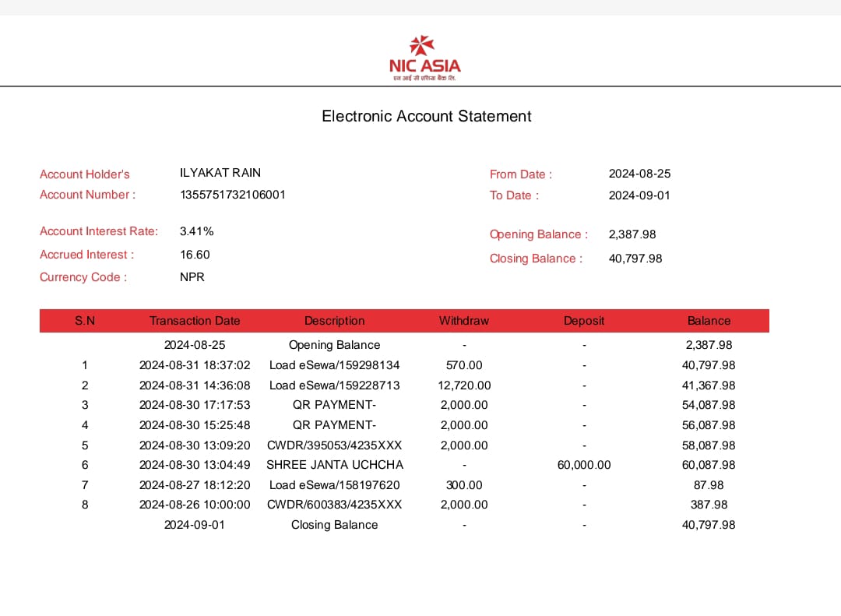Select the Load eSewa/159298134 transaction description
The height and width of the screenshot is (616, 841).
(x=335, y=365)
